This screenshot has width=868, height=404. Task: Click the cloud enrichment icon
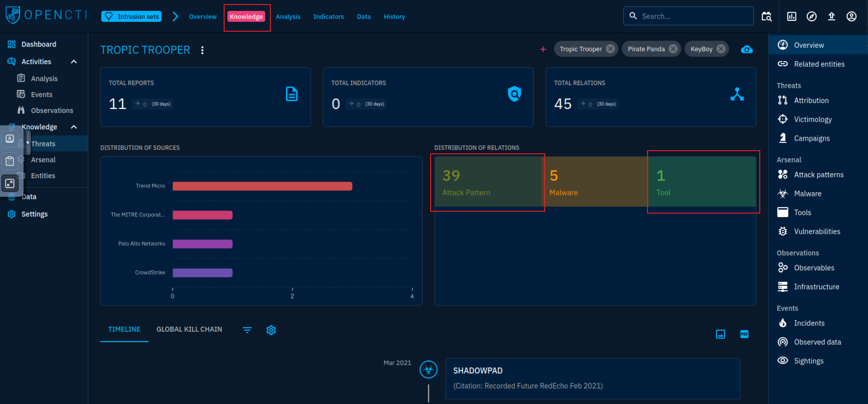(x=747, y=49)
